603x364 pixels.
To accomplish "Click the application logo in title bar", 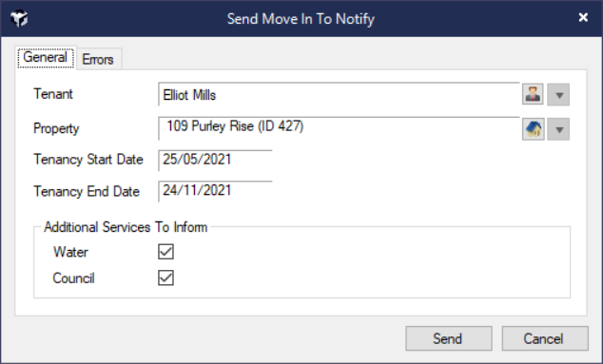I will tap(19, 18).
